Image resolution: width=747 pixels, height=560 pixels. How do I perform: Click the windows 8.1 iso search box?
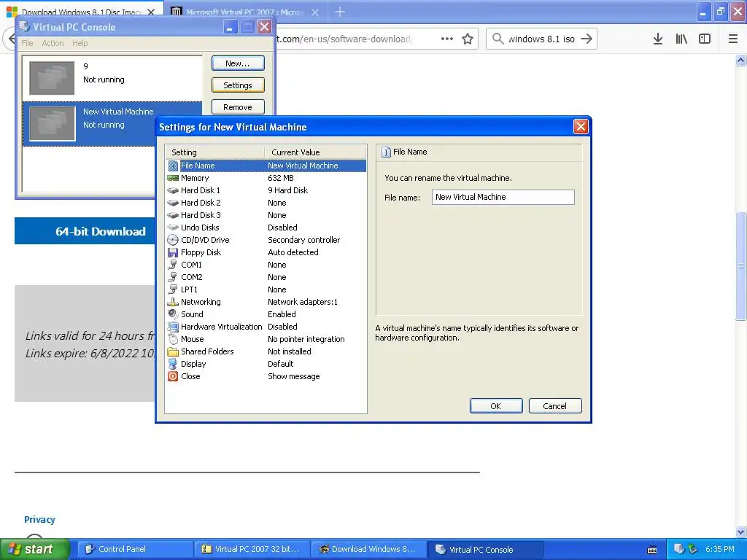pos(541,39)
